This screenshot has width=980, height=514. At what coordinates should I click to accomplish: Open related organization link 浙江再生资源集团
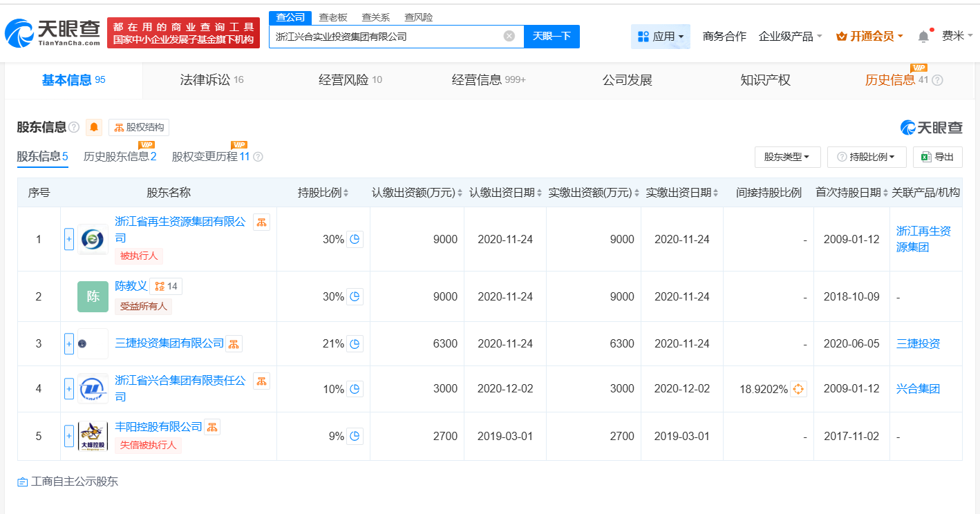[923, 239]
